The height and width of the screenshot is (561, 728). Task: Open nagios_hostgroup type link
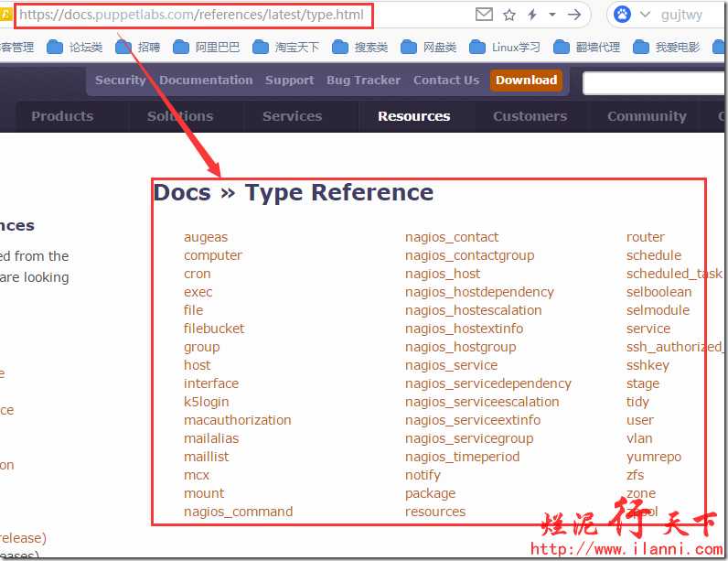click(460, 347)
